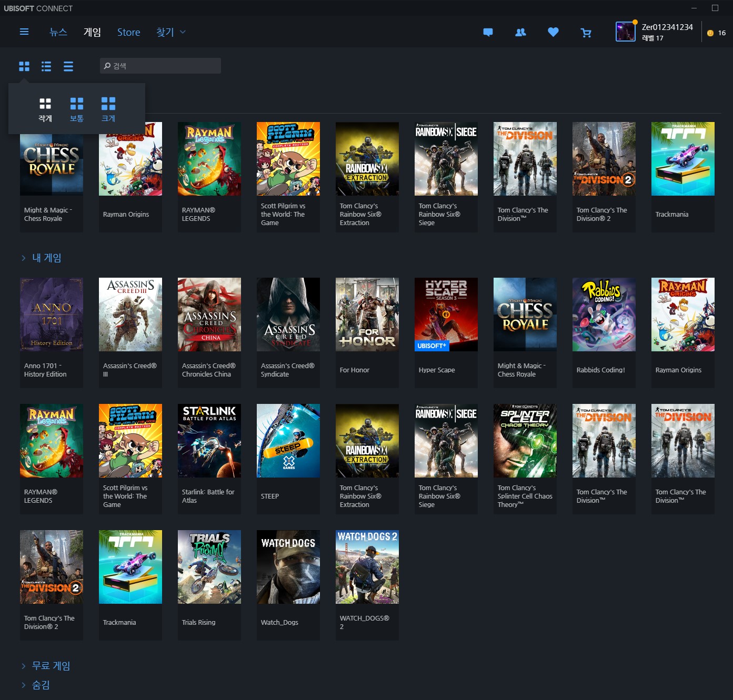Open the For Honor cover

tap(367, 315)
